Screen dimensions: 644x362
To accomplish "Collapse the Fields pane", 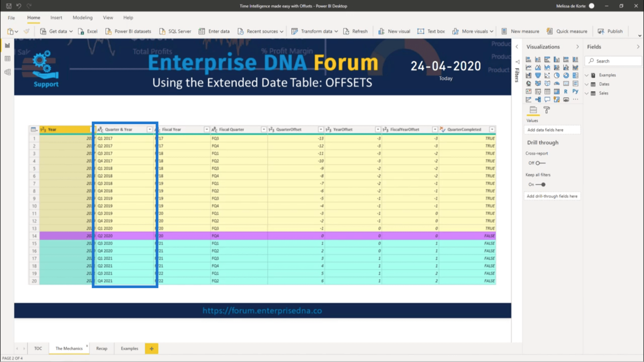I will coord(638,47).
